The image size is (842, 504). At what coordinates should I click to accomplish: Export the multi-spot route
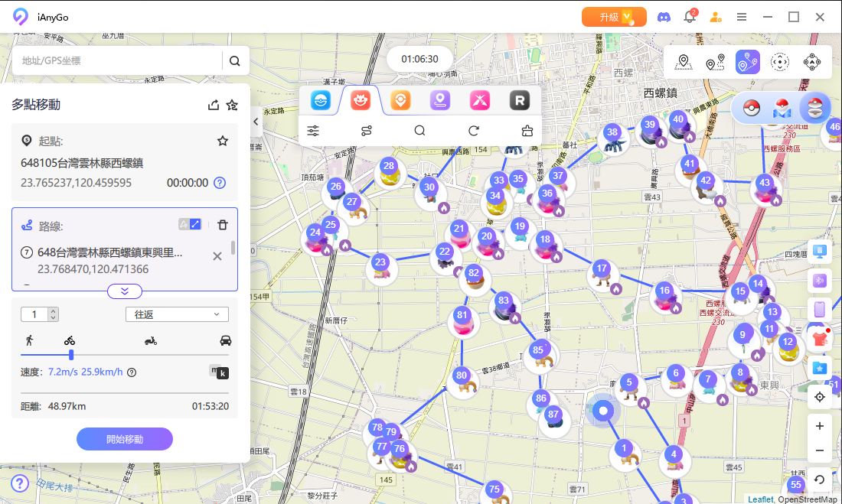pyautogui.click(x=214, y=105)
